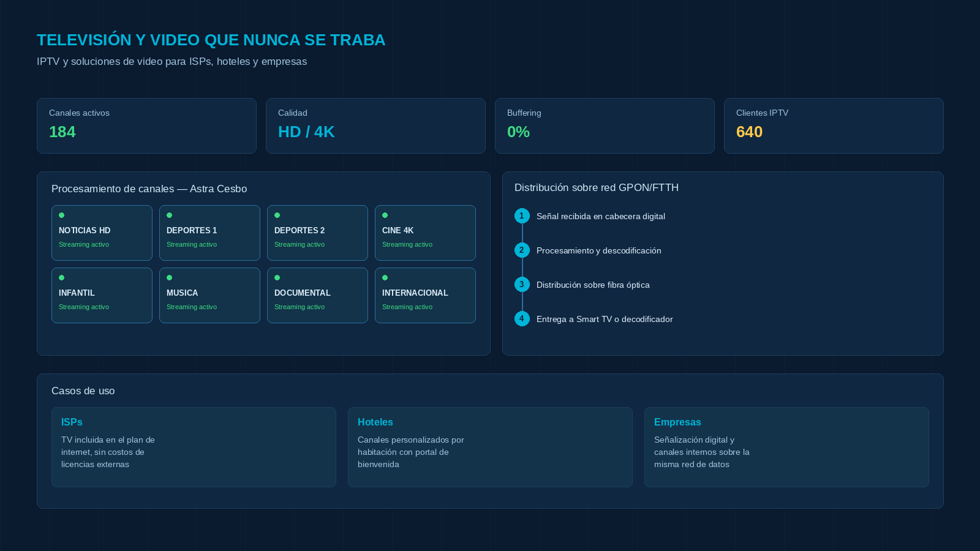The image size is (980, 551).
Task: Click the green status dot on CINE 4K
Action: click(x=385, y=215)
